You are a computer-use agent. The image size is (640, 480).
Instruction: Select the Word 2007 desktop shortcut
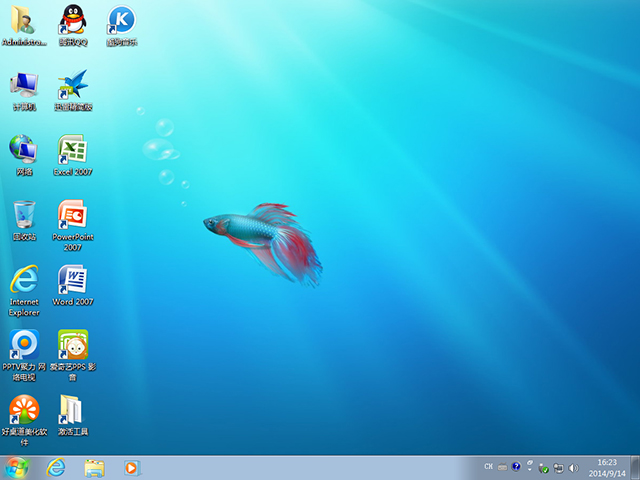tap(73, 285)
